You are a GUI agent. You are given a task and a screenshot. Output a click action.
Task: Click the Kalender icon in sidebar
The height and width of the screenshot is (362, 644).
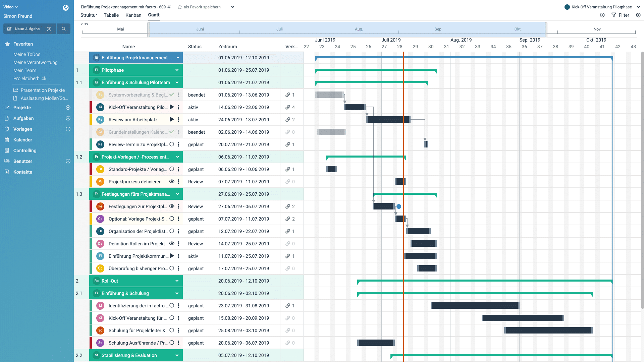[x=7, y=140]
